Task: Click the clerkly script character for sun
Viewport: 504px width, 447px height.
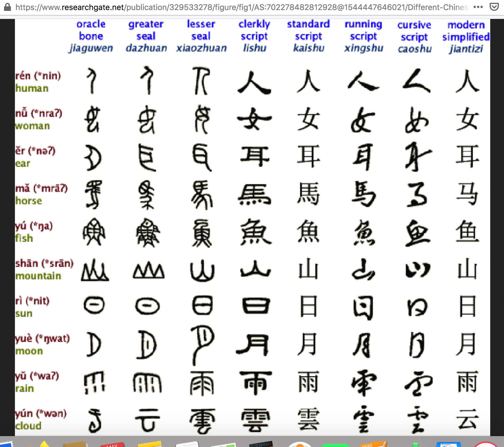Action: pyautogui.click(x=256, y=306)
